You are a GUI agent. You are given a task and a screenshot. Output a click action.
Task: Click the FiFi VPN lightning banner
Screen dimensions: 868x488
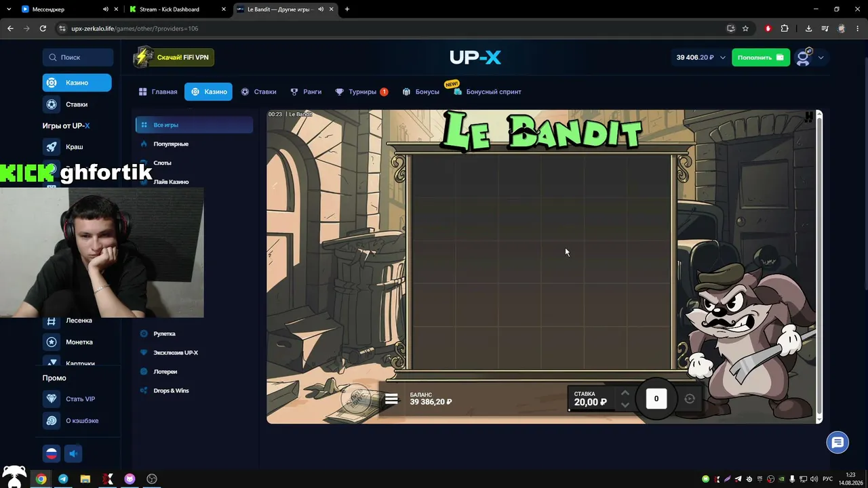tap(174, 58)
